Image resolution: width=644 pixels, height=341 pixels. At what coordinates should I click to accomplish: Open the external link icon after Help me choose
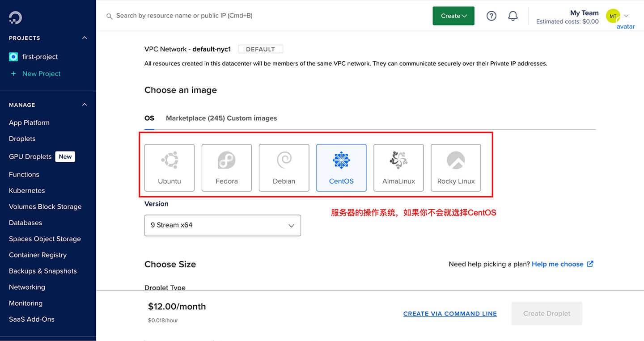(x=590, y=264)
